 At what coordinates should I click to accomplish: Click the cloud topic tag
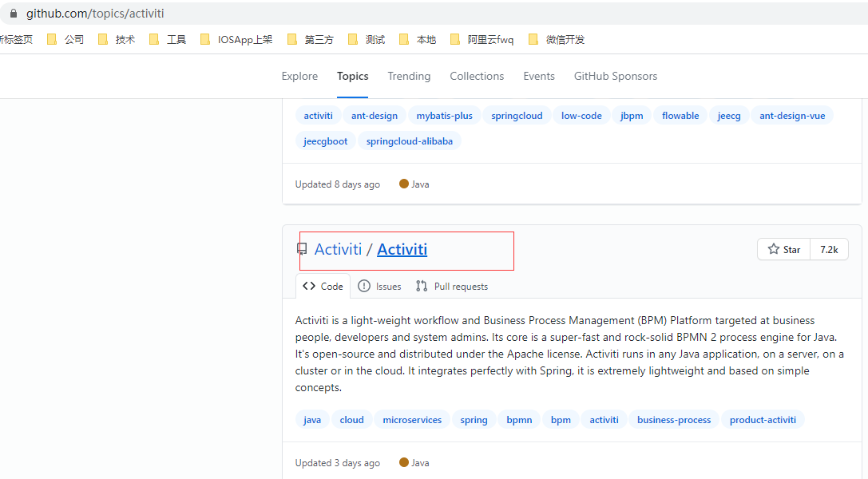[352, 420]
